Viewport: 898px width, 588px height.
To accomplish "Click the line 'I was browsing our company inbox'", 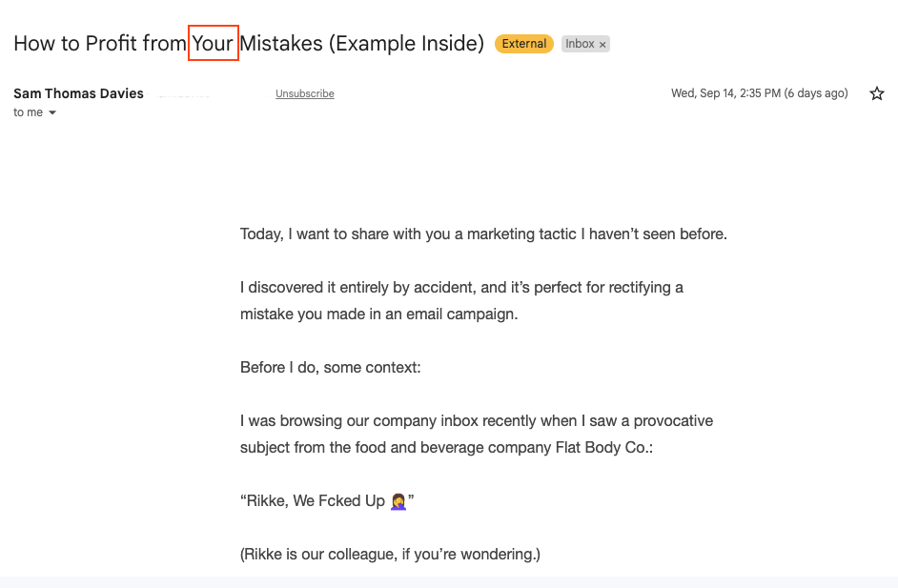I will pyautogui.click(x=477, y=421).
